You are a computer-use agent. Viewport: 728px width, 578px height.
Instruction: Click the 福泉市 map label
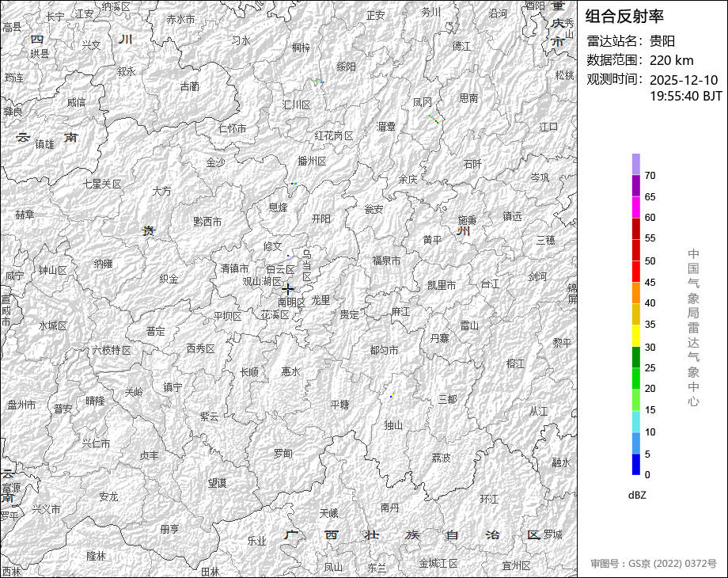click(x=386, y=260)
